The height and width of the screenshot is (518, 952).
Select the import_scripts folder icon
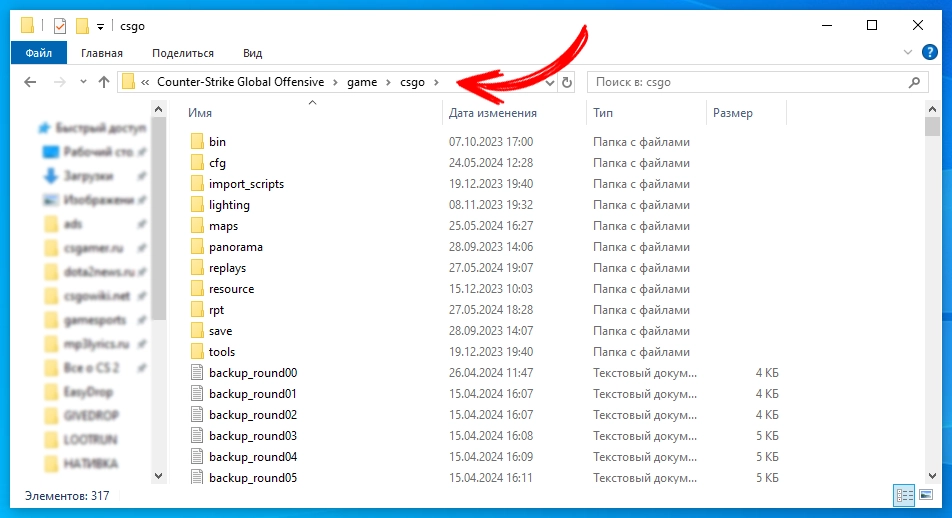click(x=197, y=183)
